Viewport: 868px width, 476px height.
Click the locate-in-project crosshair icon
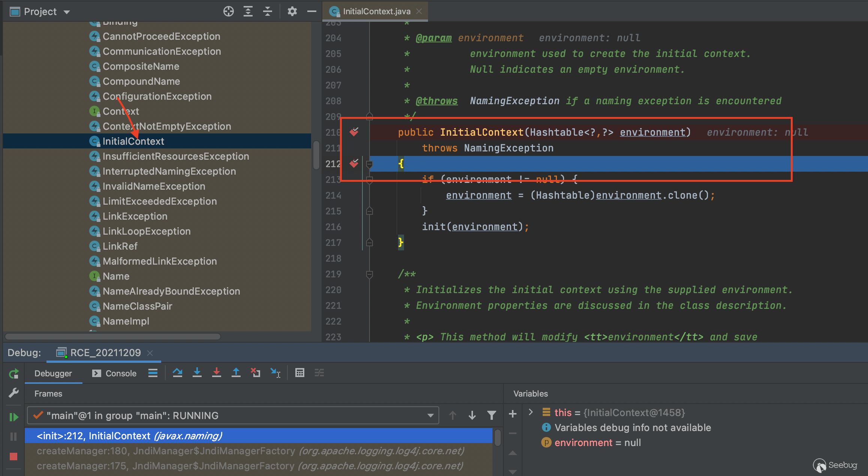pyautogui.click(x=228, y=12)
